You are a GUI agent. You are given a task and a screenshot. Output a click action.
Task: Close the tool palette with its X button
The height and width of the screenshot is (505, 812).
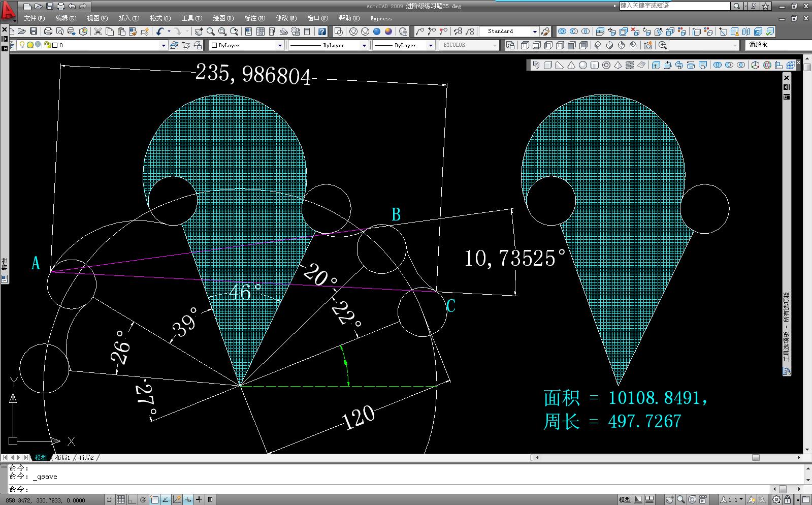787,78
